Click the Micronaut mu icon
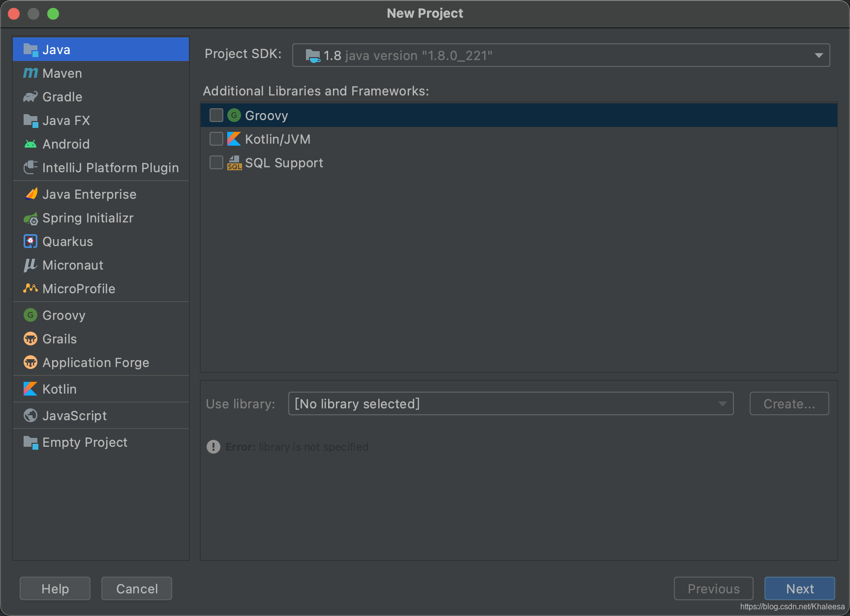Viewport: 850px width, 616px height. [x=30, y=265]
